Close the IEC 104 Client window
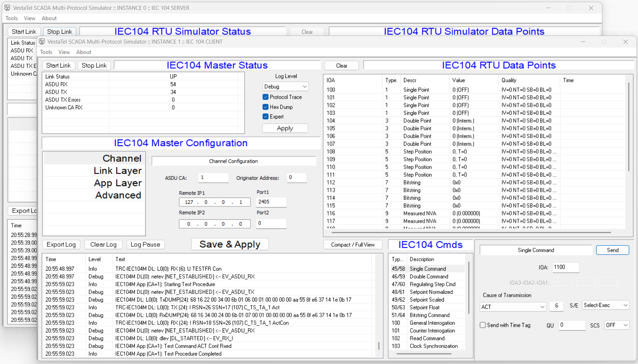The height and width of the screenshot is (364, 638). coord(625,42)
